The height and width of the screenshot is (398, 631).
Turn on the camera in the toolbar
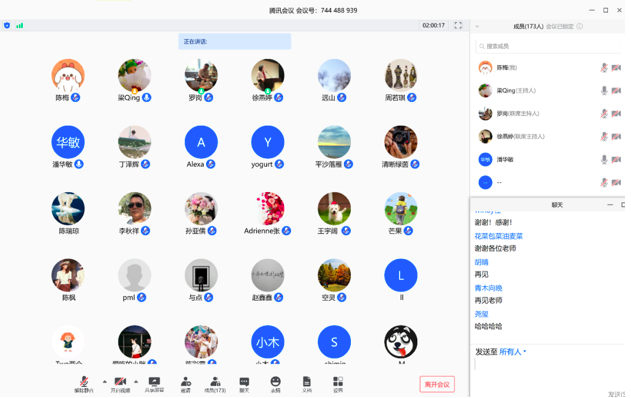[x=120, y=384]
